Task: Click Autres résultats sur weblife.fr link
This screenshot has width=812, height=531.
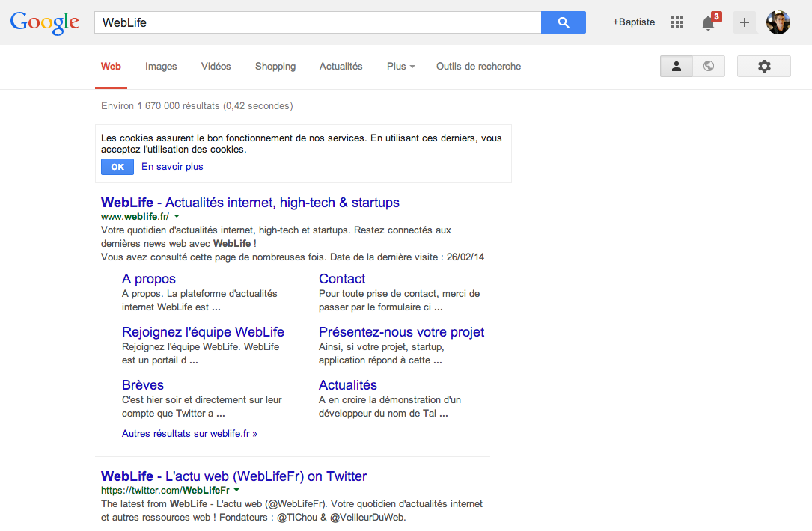Action: tap(189, 434)
